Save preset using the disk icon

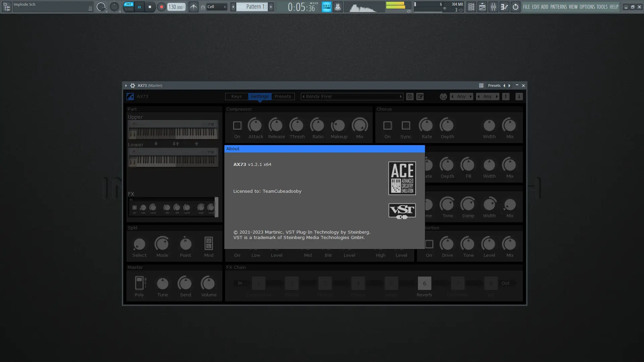[410, 97]
